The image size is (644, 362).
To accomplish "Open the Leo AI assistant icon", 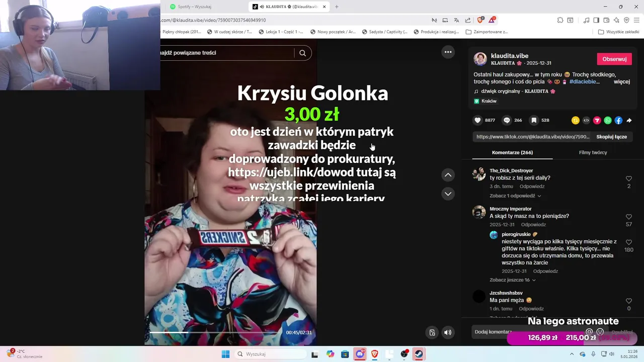I will (x=616, y=20).
